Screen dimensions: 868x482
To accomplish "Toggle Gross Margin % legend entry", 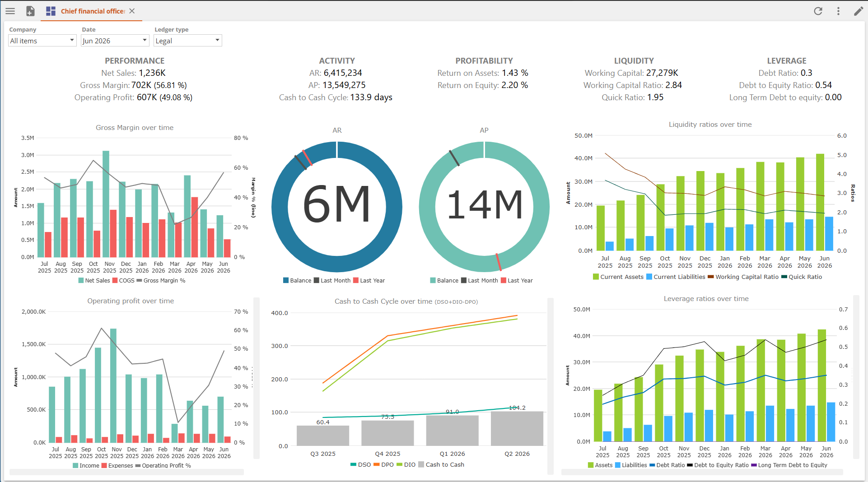I will (x=161, y=281).
